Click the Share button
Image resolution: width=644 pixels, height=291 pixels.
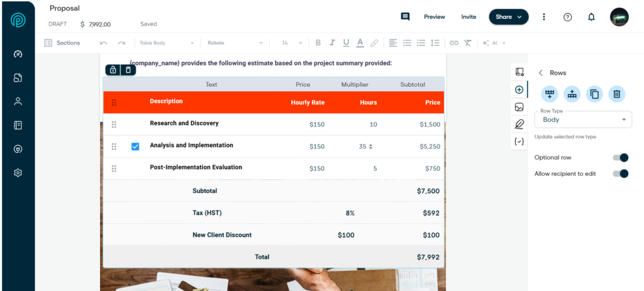pyautogui.click(x=508, y=17)
